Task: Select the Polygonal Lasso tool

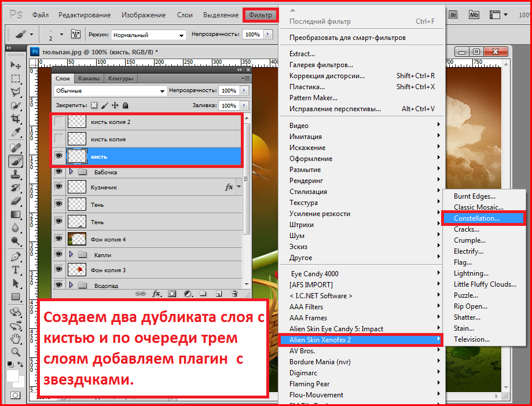Action: click(15, 92)
